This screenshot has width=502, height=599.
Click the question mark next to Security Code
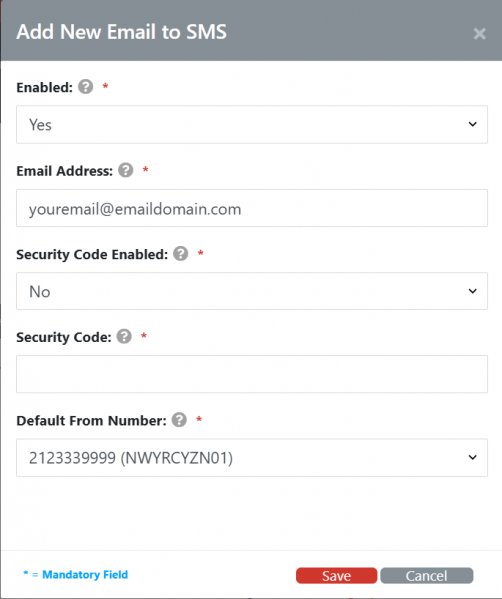point(124,336)
